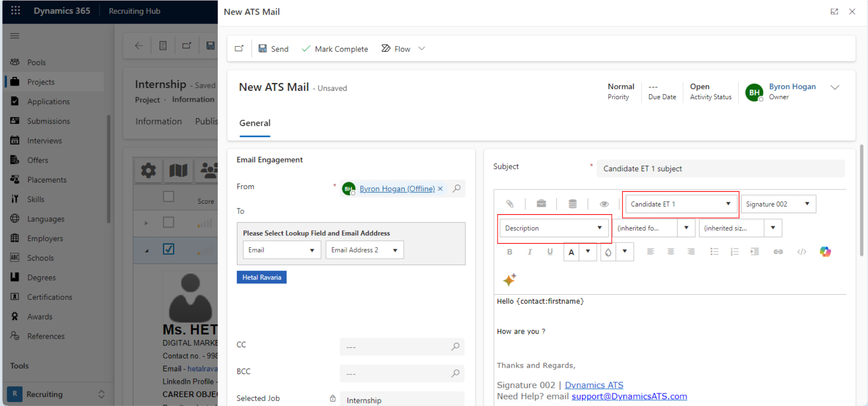Open the Candidate ET 1 template dropdown
The width and height of the screenshot is (868, 406).
tap(680, 204)
